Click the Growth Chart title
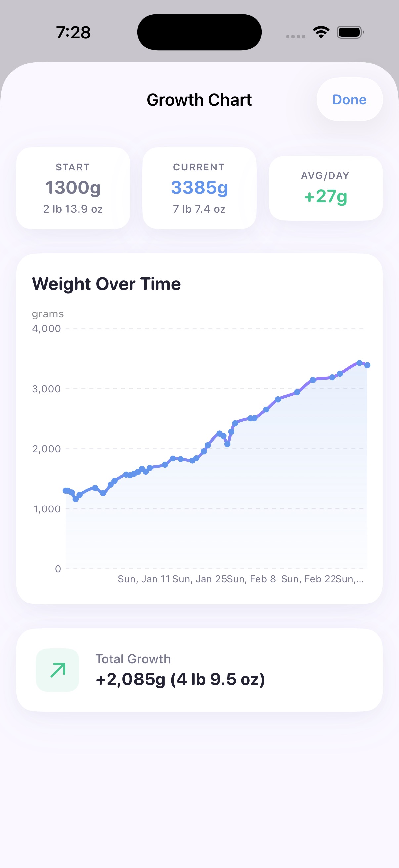 click(199, 99)
